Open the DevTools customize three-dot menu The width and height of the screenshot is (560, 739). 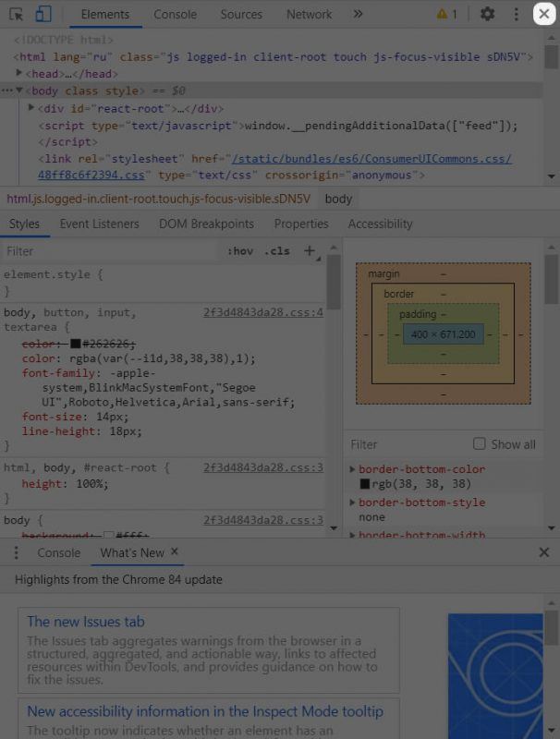point(517,14)
